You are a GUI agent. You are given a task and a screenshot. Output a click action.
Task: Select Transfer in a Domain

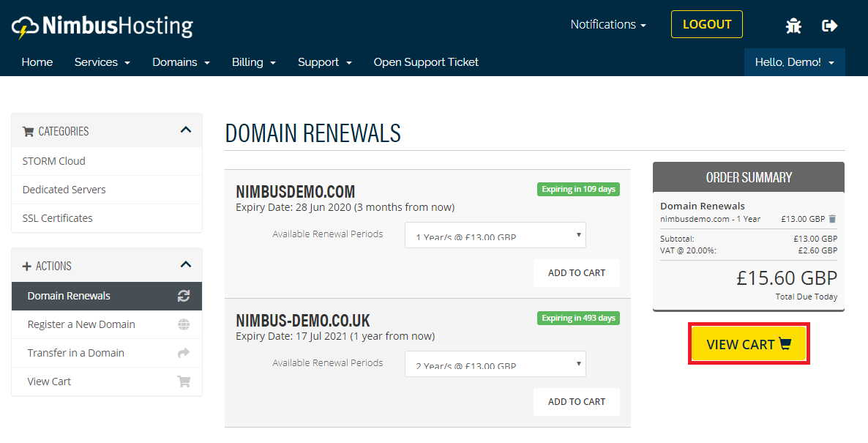point(107,353)
